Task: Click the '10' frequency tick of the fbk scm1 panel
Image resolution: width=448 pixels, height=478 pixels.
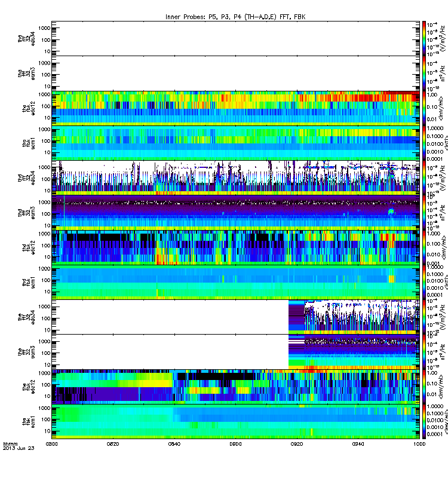Action: [47, 431]
